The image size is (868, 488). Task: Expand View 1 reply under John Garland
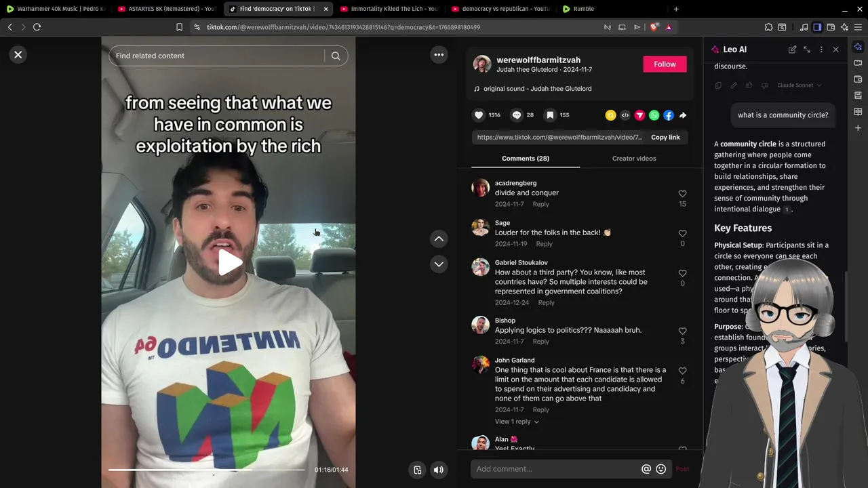[x=517, y=422]
